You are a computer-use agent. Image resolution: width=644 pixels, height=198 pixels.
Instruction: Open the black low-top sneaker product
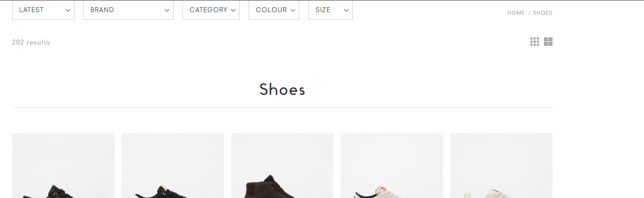click(x=173, y=166)
